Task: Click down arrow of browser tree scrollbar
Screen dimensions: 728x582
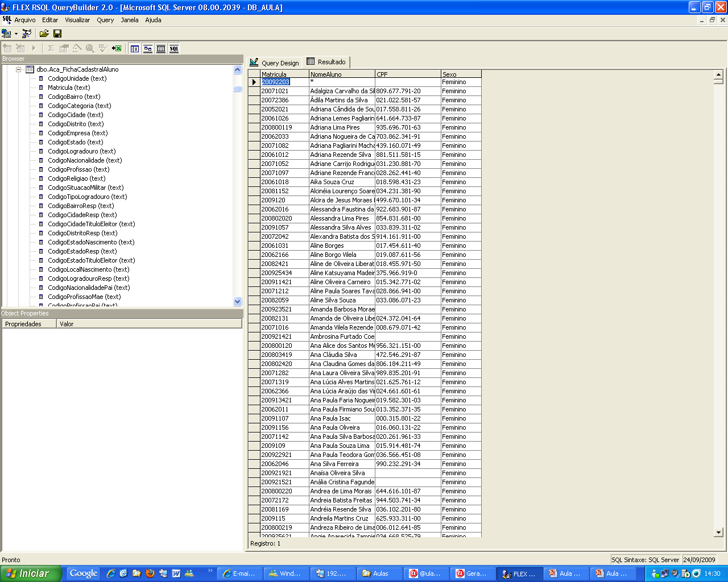Action: coord(238,302)
